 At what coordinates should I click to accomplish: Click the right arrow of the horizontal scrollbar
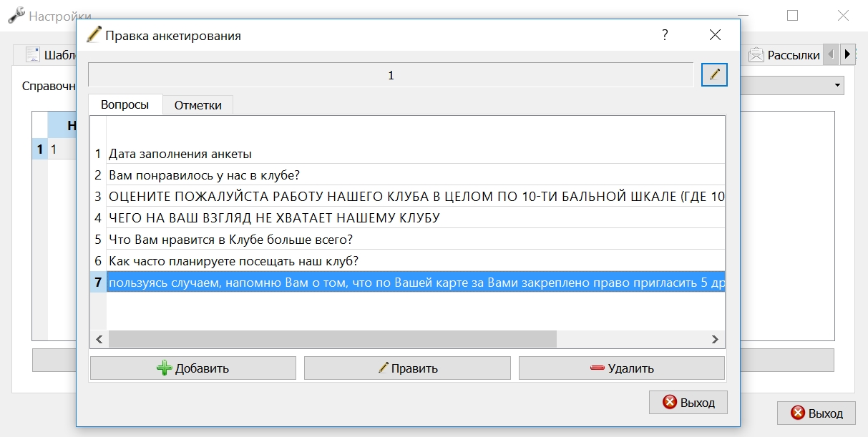713,339
